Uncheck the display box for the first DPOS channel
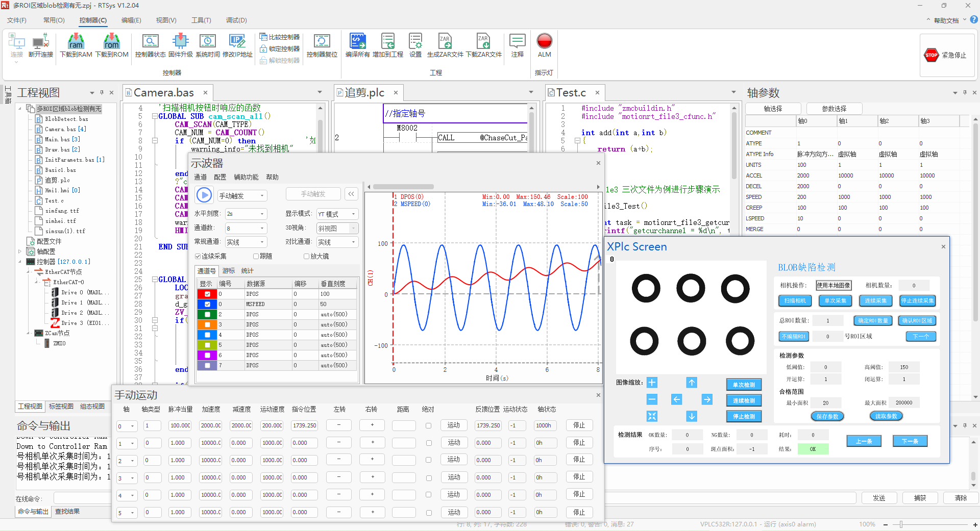980x531 pixels. click(x=207, y=294)
